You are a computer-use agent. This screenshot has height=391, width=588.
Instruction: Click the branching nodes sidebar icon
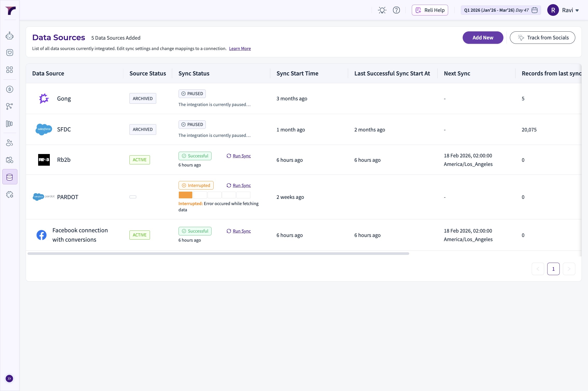pos(10,106)
